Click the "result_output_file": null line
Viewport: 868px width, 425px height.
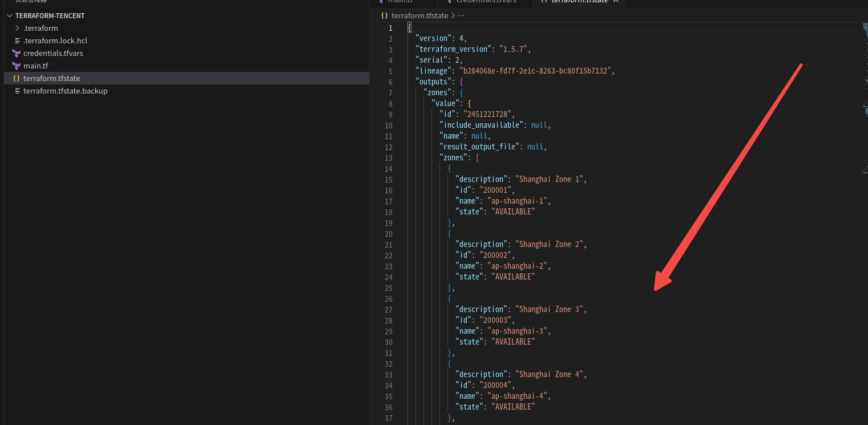(x=493, y=147)
